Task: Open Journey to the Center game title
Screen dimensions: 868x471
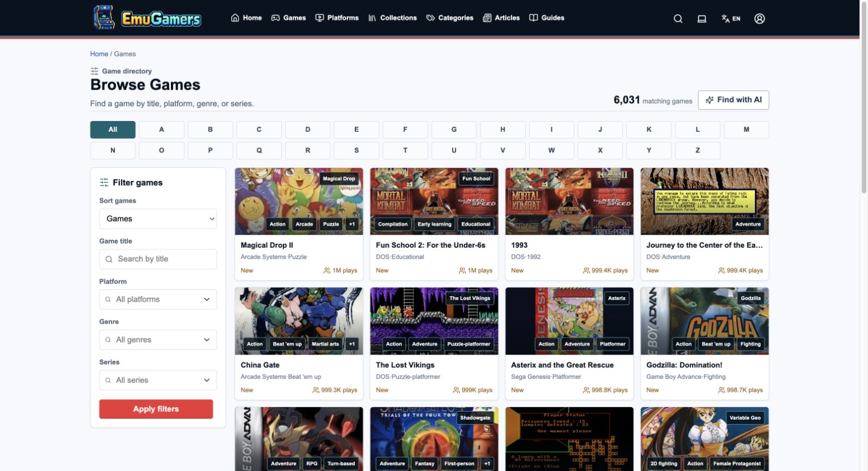Action: (x=705, y=245)
